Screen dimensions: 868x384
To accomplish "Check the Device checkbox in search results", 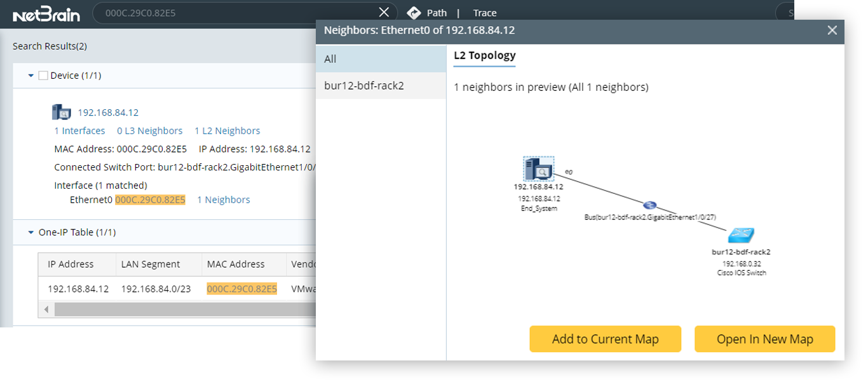I will 43,75.
